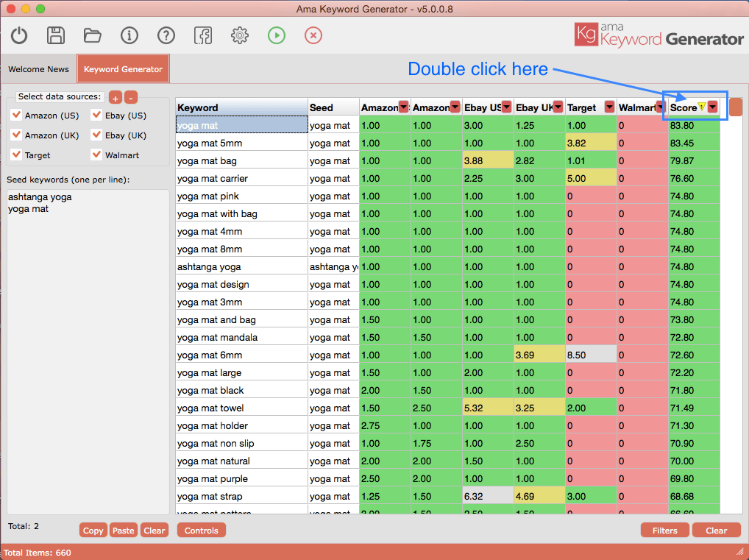Open Ebay UK column filter dropdown
Viewport: 749px width, 560px height.
coord(558,107)
